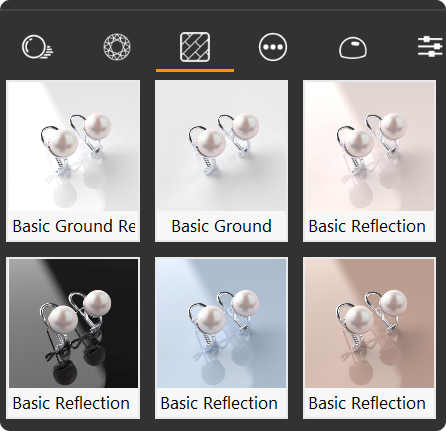Image resolution: width=446 pixels, height=431 pixels.
Task: Click the orange underline below the ground tab
Action: [195, 70]
